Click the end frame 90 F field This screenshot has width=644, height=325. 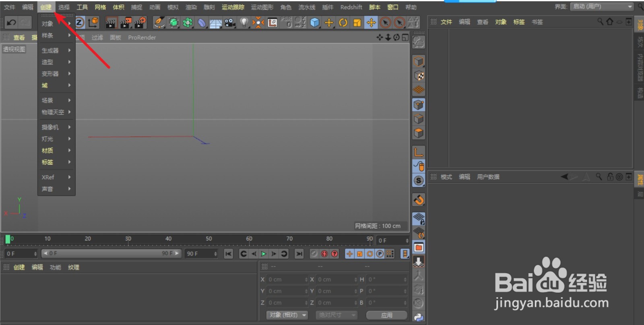point(201,254)
